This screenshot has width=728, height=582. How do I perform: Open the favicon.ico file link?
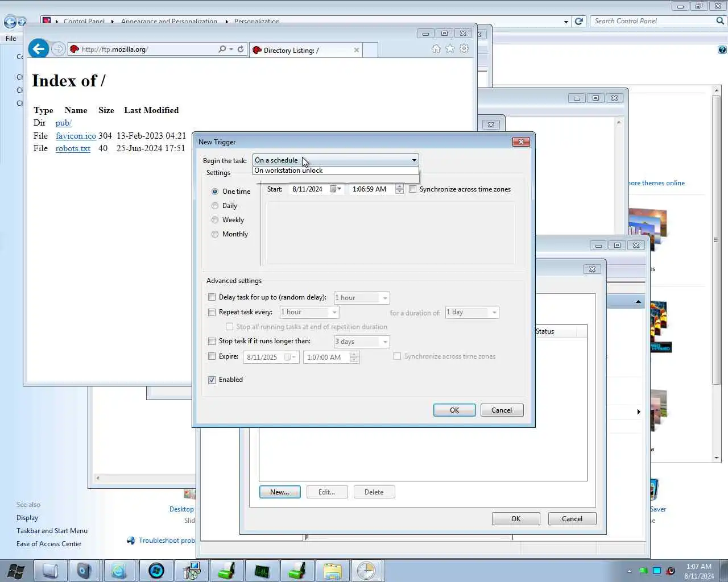point(76,136)
